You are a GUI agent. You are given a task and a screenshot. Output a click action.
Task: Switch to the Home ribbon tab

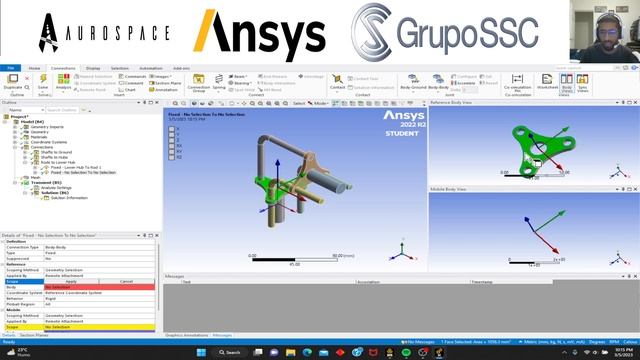(x=34, y=68)
